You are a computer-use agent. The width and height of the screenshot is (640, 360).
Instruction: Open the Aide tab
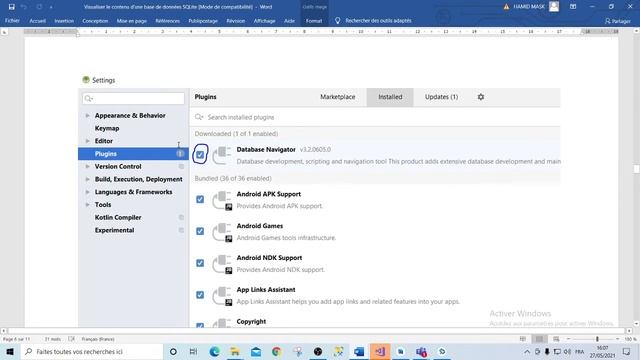tap(289, 20)
